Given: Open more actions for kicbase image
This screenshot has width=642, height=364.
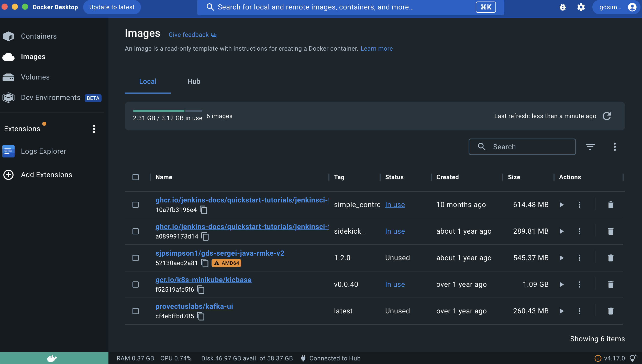Looking at the screenshot, I should pyautogui.click(x=580, y=285).
